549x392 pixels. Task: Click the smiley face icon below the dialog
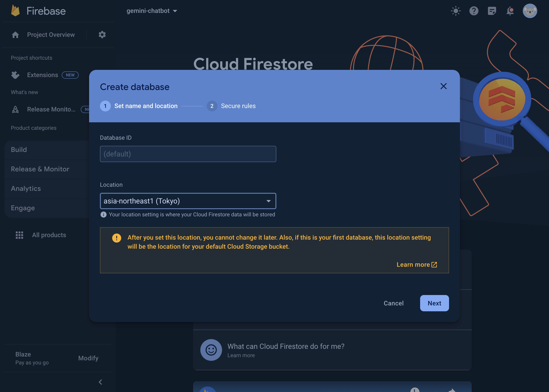pyautogui.click(x=211, y=350)
